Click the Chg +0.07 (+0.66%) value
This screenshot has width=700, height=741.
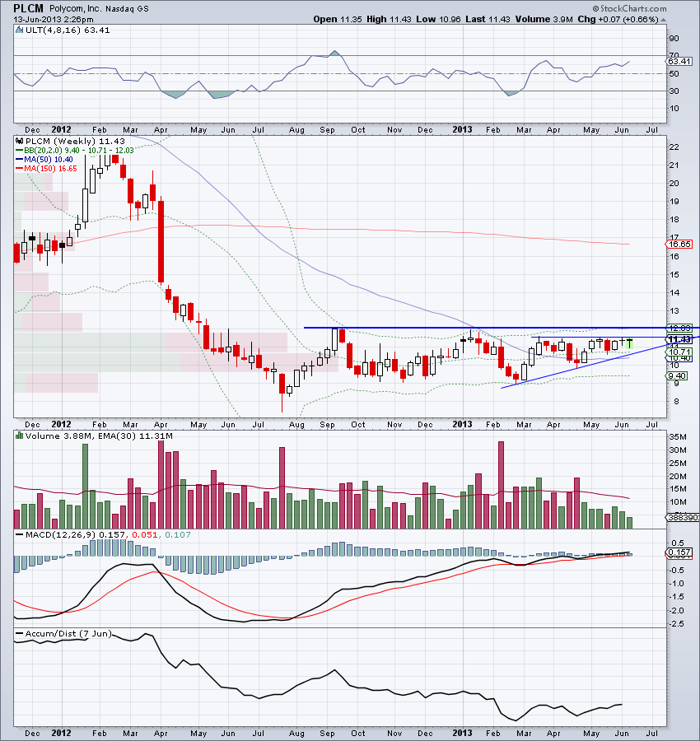coord(618,20)
